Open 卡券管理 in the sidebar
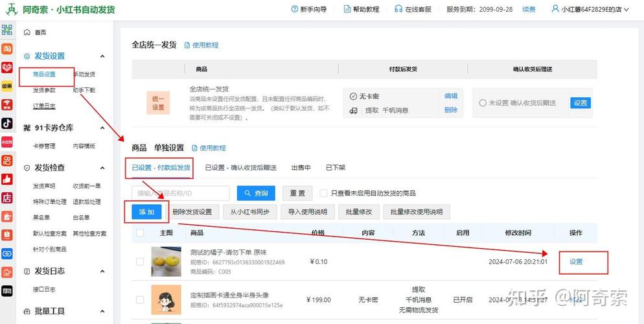Viewport: 644px width, 324px height. point(44,146)
